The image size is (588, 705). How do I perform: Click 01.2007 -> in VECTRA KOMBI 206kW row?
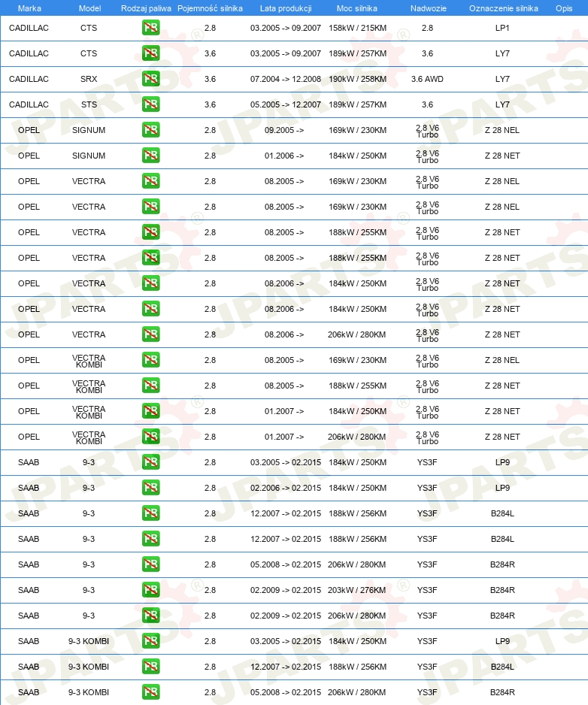tap(284, 437)
